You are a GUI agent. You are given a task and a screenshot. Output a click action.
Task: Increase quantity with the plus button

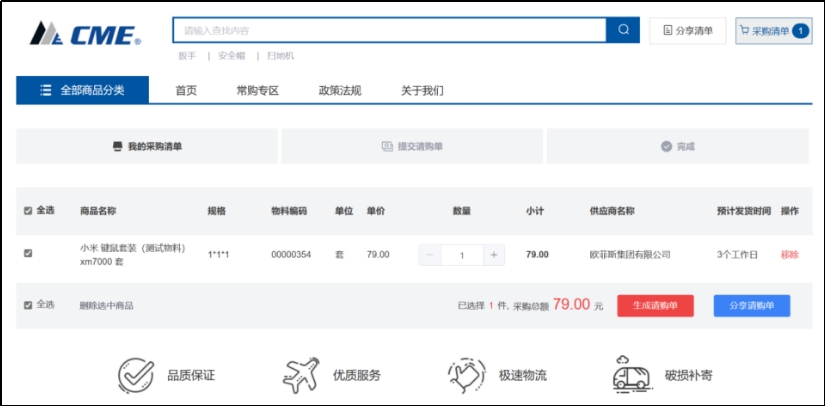[x=494, y=255]
